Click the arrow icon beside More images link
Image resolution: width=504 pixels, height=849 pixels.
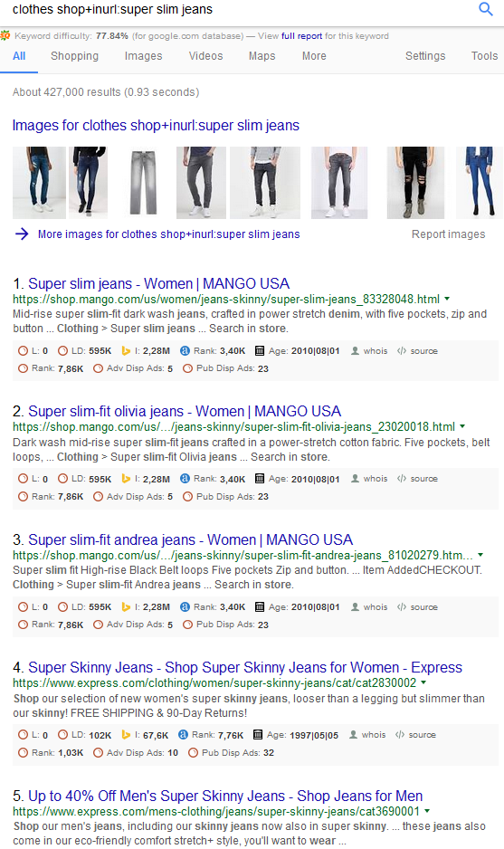[22, 234]
